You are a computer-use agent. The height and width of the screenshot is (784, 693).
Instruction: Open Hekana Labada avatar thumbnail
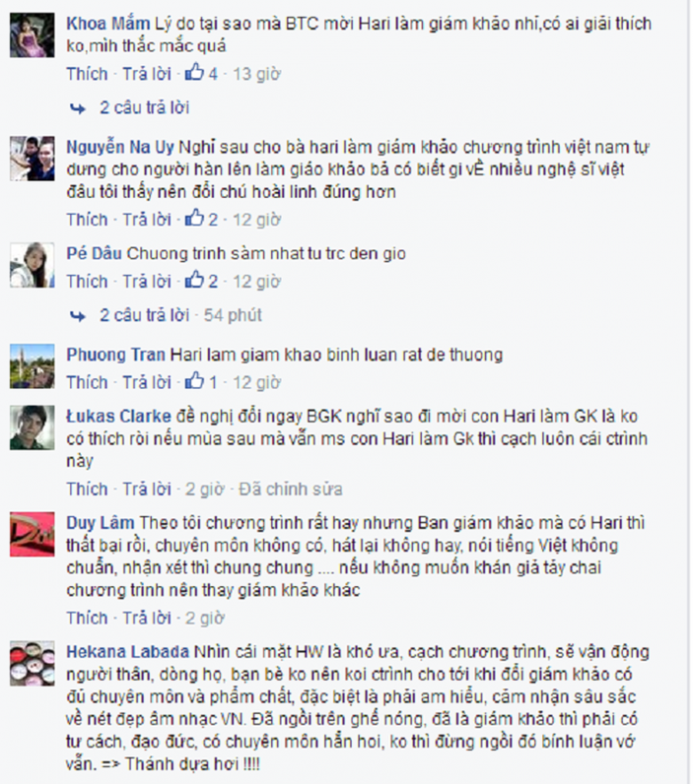32,663
